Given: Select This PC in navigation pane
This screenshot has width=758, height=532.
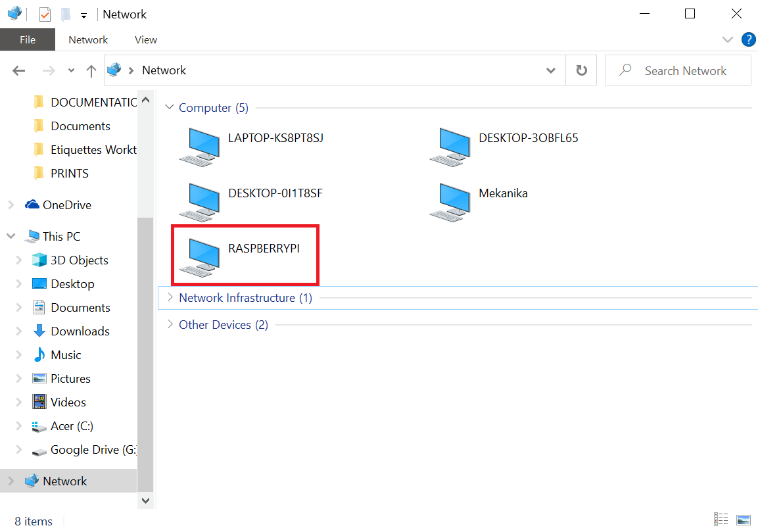Looking at the screenshot, I should tap(53, 237).
